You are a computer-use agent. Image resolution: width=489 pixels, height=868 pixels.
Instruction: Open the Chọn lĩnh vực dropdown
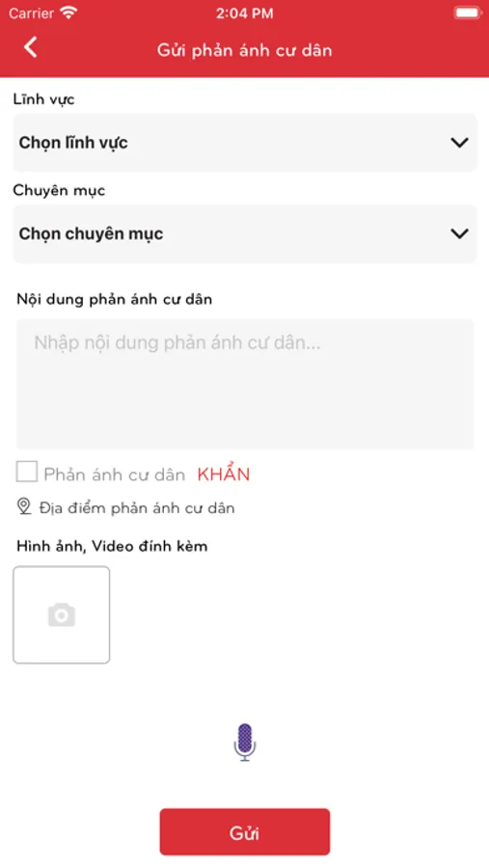coord(245,143)
